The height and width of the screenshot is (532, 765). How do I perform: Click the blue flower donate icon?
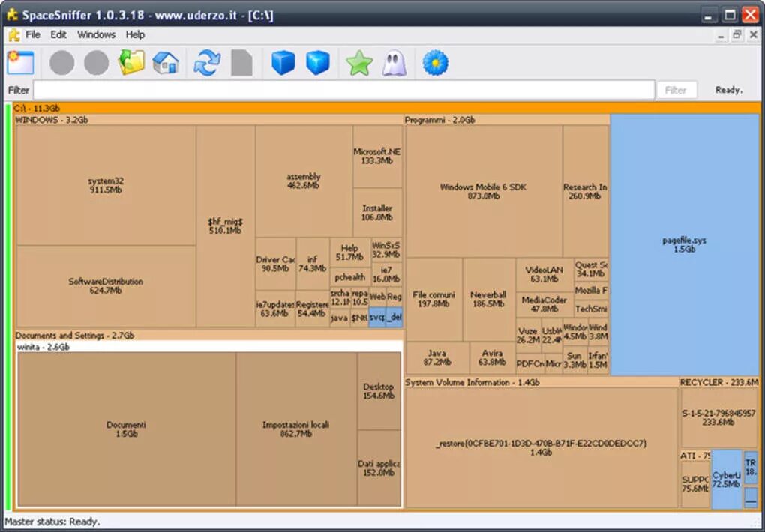(435, 63)
